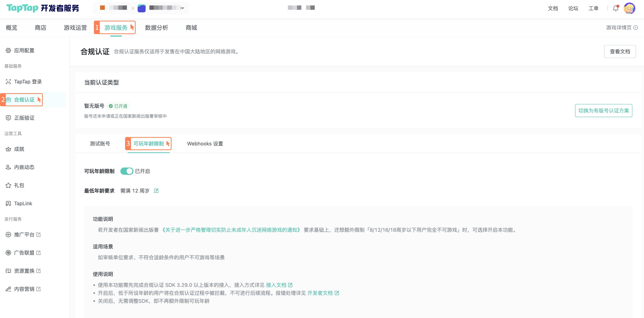
Task: Select the 游戏服务 tab
Action: click(x=116, y=28)
